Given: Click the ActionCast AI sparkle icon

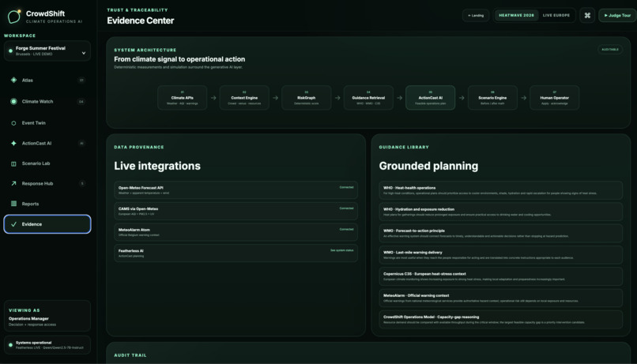Looking at the screenshot, I should pyautogui.click(x=13, y=143).
